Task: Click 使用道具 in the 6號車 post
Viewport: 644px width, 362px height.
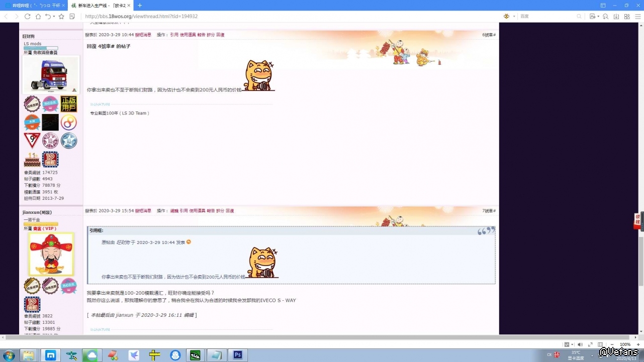Action: (x=188, y=35)
